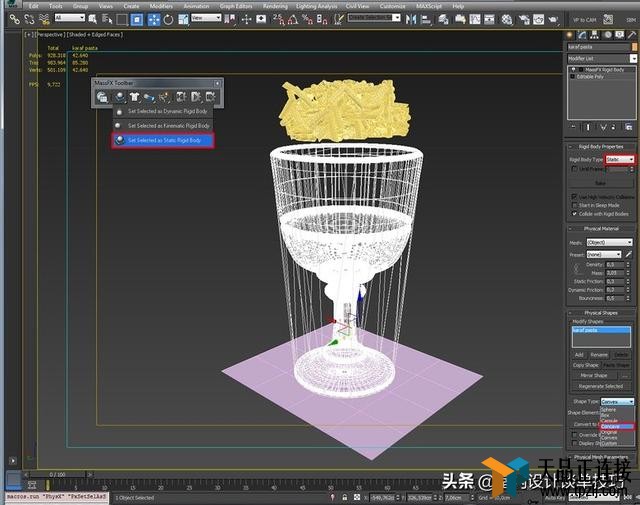
Task: Click the Mirror Shape button
Action: 594,376
